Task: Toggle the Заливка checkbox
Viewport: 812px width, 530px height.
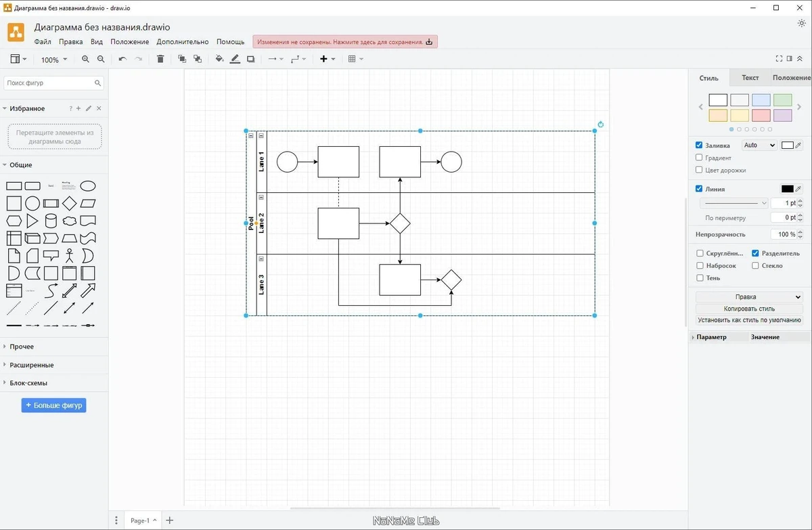Action: (699, 146)
